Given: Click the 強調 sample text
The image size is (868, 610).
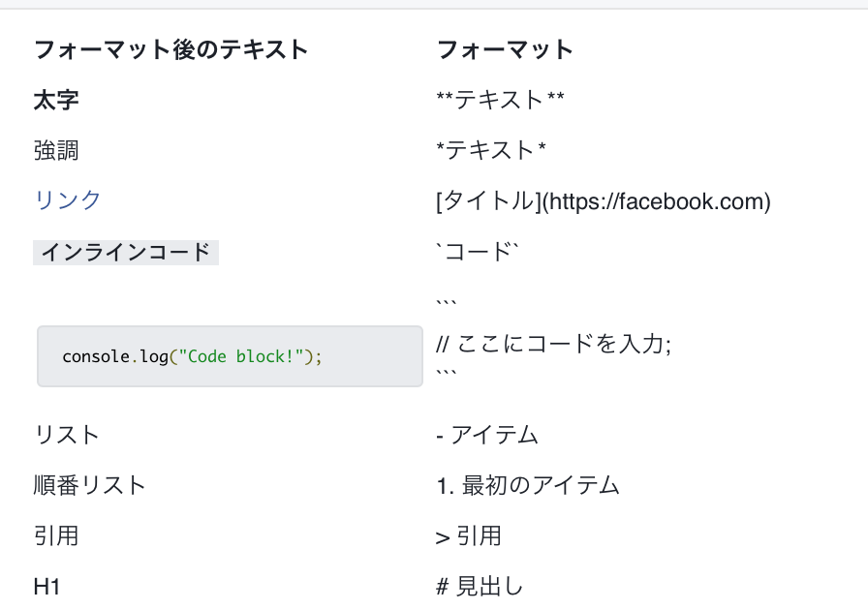Looking at the screenshot, I should (x=56, y=150).
